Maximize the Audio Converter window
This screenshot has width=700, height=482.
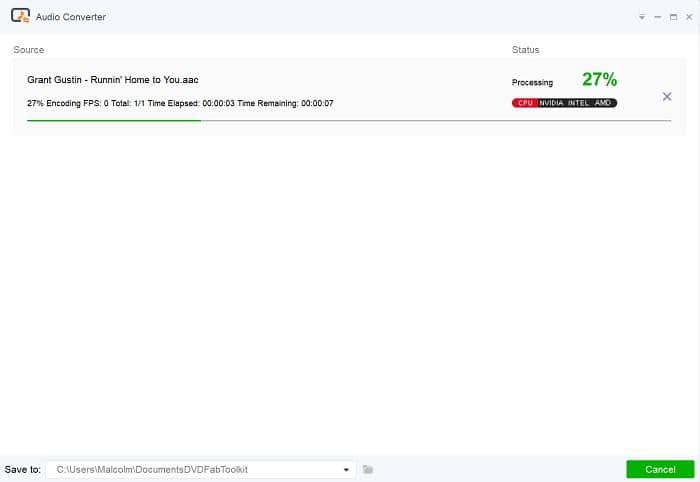[x=673, y=17]
